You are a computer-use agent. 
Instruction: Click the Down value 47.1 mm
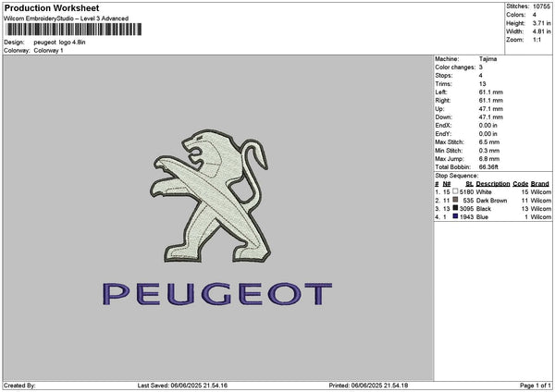click(x=490, y=117)
